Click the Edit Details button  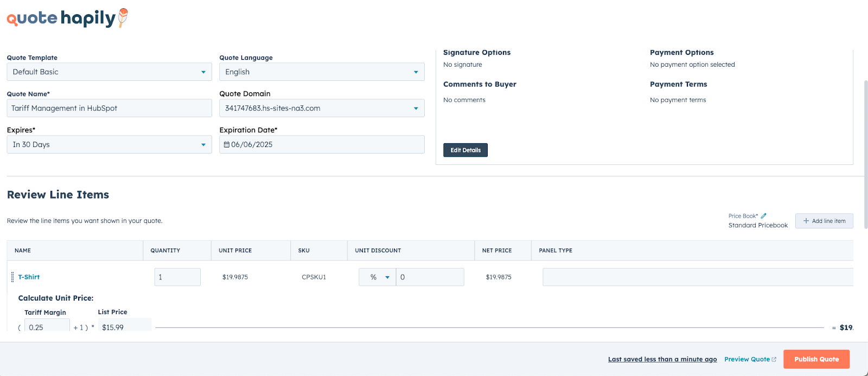465,150
